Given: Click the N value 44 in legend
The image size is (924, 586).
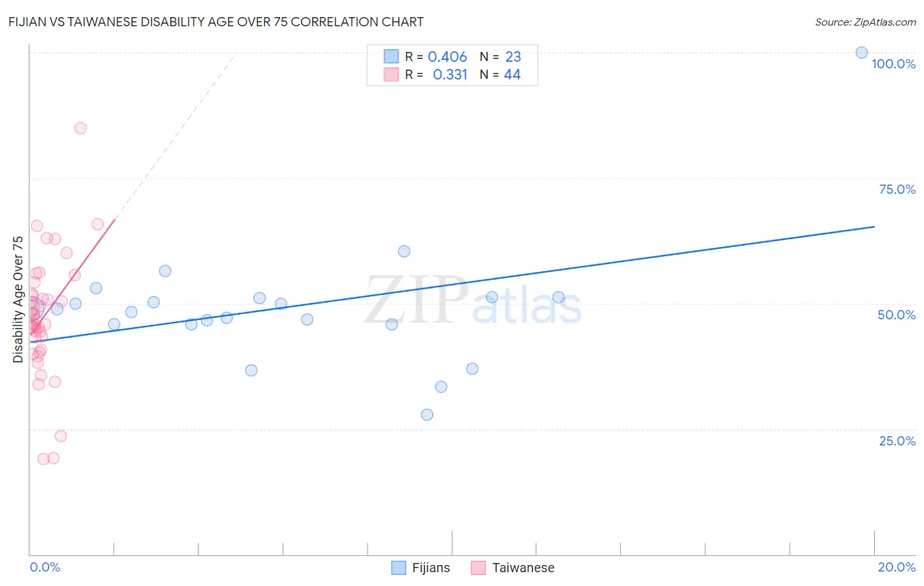Looking at the screenshot, I should 512,74.
